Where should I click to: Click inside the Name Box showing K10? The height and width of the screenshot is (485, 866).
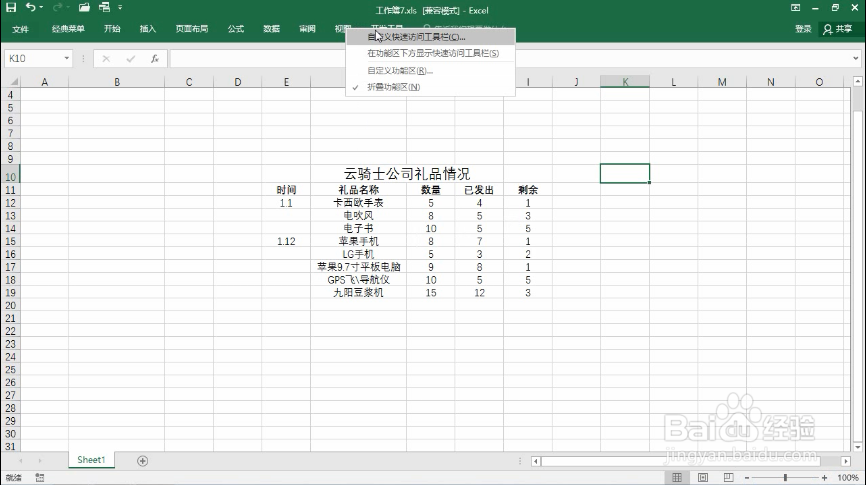pyautogui.click(x=33, y=59)
